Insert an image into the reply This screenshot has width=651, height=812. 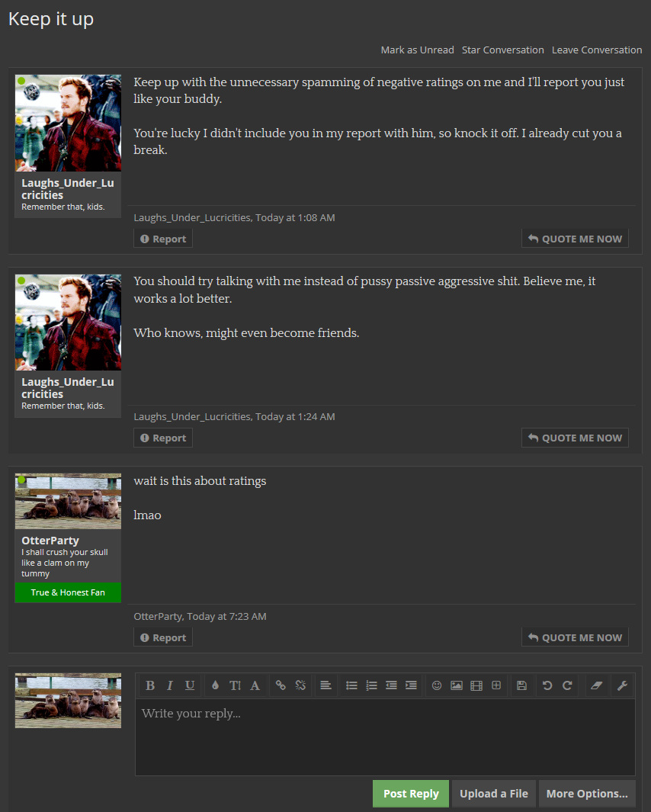click(x=457, y=685)
